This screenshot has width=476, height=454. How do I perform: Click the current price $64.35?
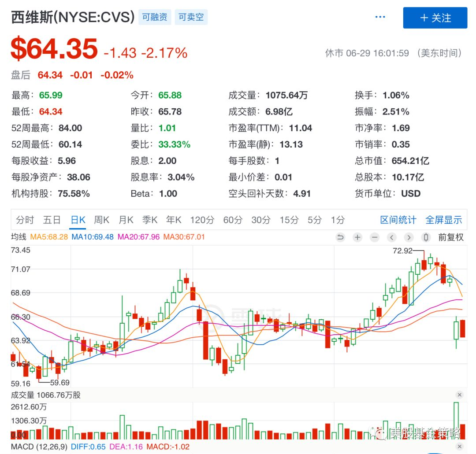54,48
